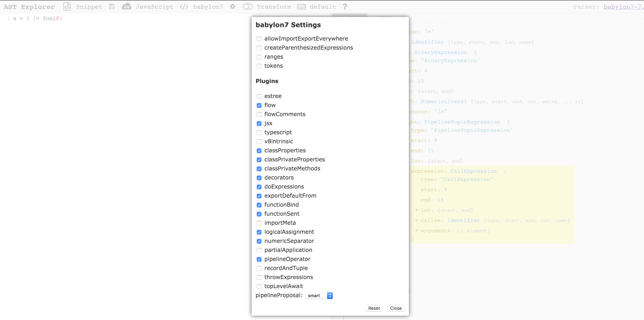Tick the ranges checkbox
The width and height of the screenshot is (644, 320).
point(259,57)
